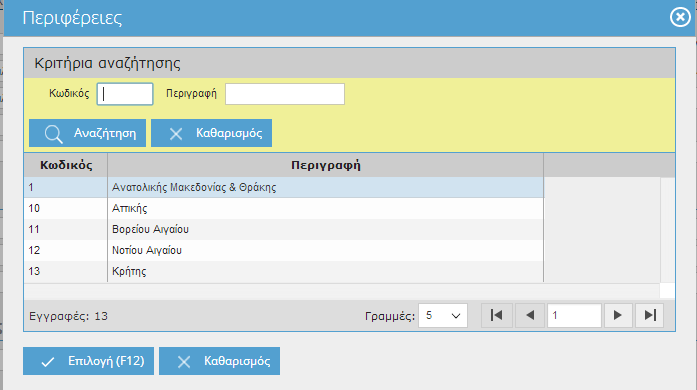
Task: Select the Ανατολικής Μακεδονίας & Θράκης row
Action: click(284, 187)
